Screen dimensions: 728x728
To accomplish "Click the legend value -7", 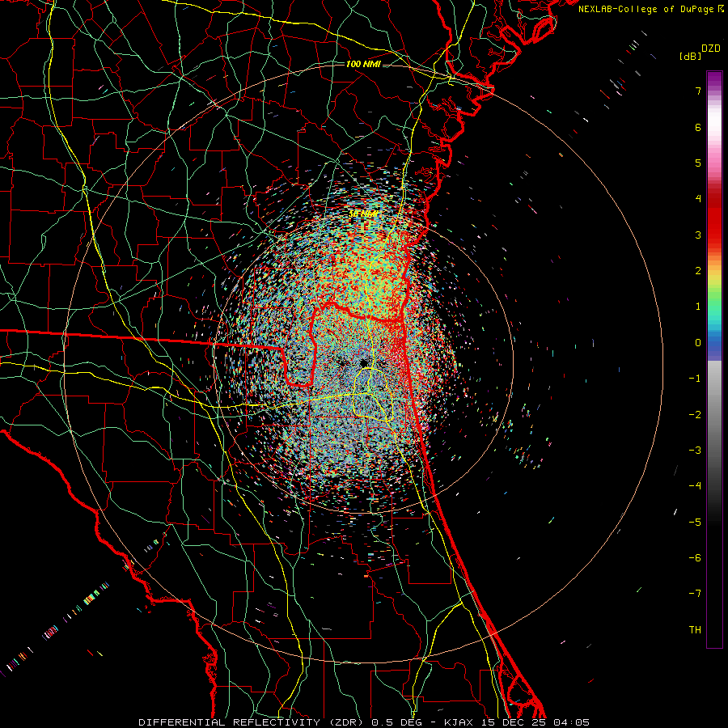I will (x=695, y=594).
